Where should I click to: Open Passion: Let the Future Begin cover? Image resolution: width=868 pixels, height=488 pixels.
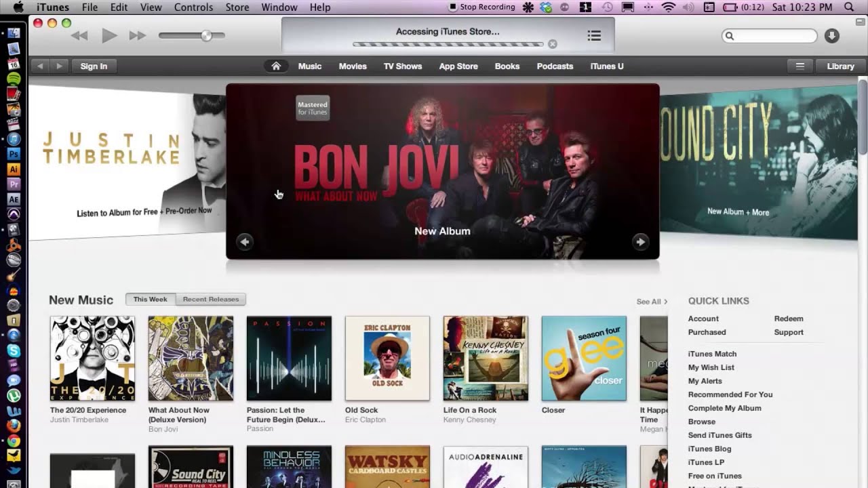tap(289, 359)
